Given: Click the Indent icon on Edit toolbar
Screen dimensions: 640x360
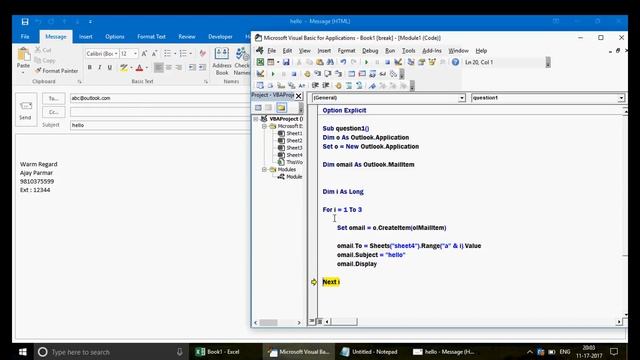Looking at the screenshot, I should [x=315, y=86].
